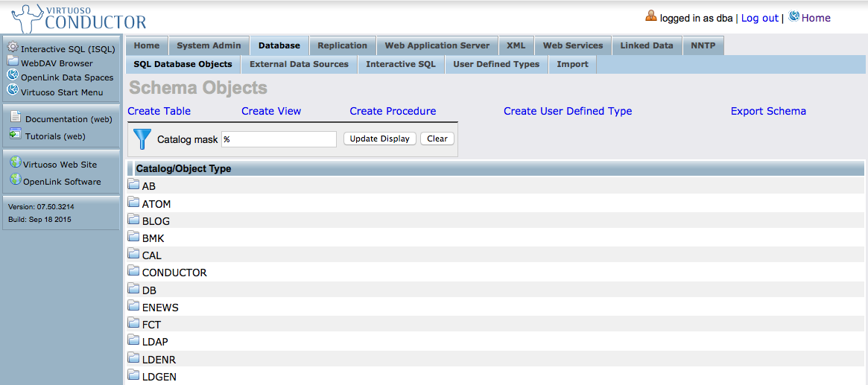The width and height of the screenshot is (868, 385).
Task: Click the LDGEN catalog folder icon
Action: [x=133, y=375]
